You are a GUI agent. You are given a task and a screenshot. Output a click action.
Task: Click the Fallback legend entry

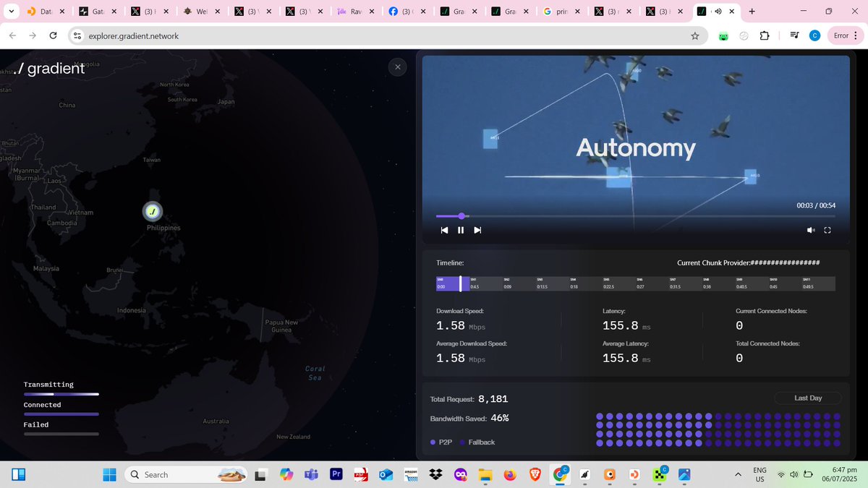(x=477, y=442)
